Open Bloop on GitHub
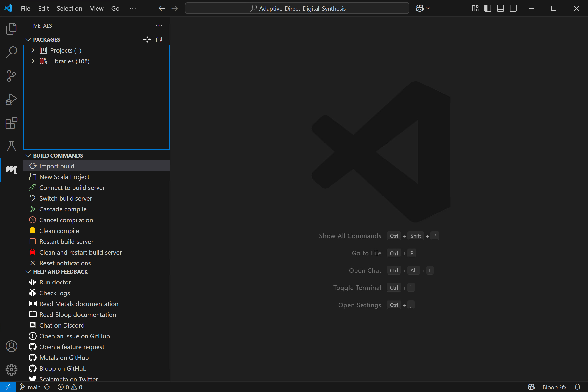 click(x=97, y=368)
